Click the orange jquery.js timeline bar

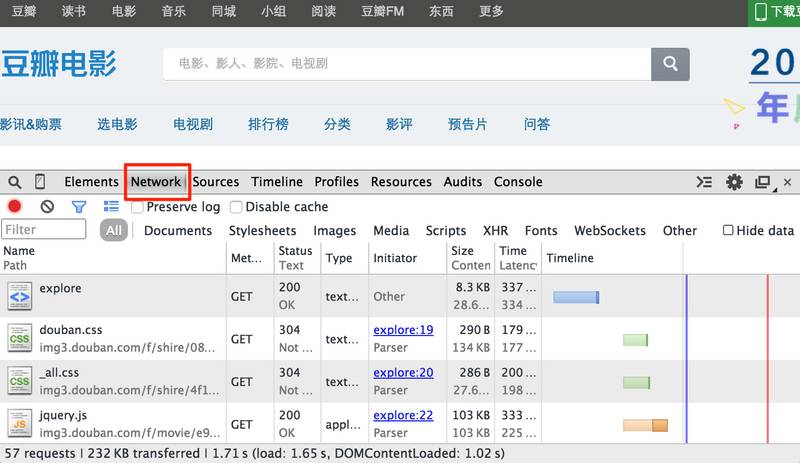(645, 425)
